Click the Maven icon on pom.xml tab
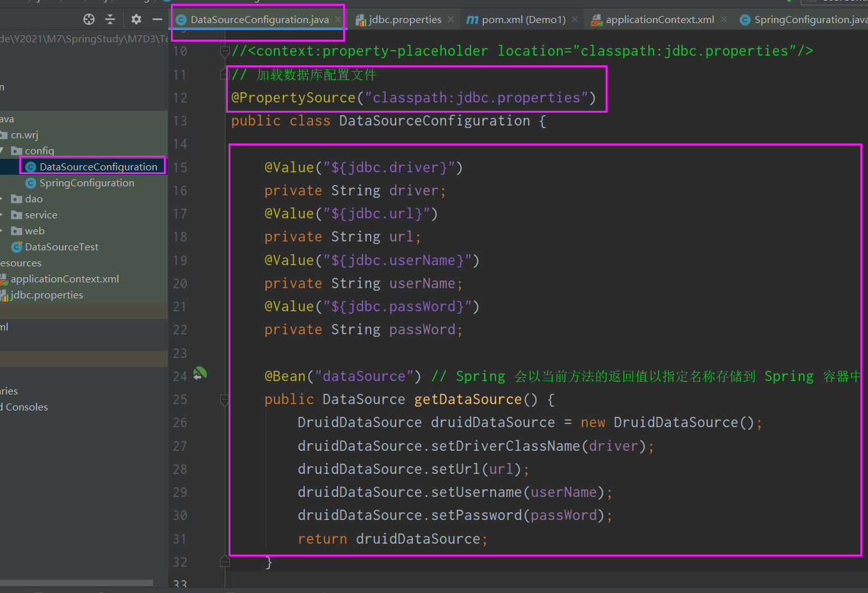 click(x=472, y=20)
